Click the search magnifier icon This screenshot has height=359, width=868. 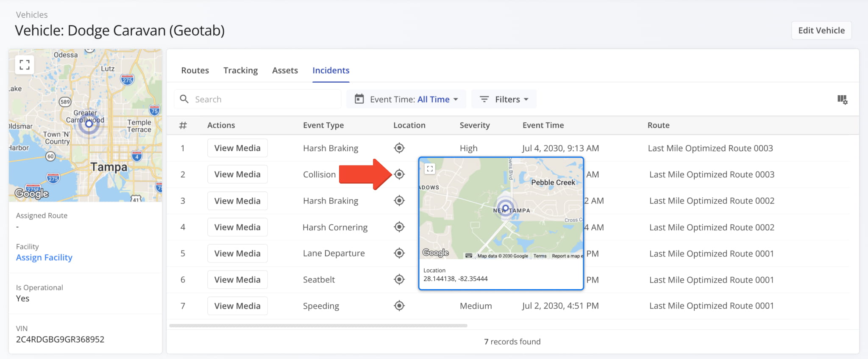(184, 99)
